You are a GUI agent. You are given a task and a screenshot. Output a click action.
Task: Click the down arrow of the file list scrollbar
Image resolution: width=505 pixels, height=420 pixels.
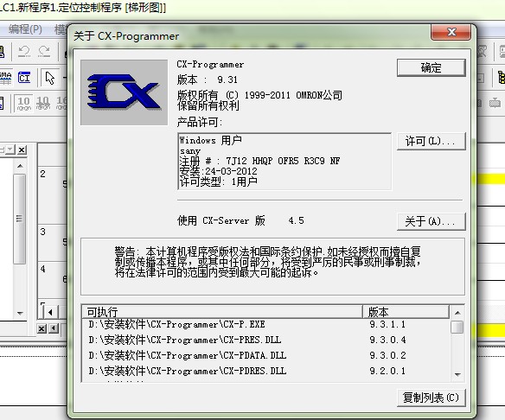(x=457, y=374)
